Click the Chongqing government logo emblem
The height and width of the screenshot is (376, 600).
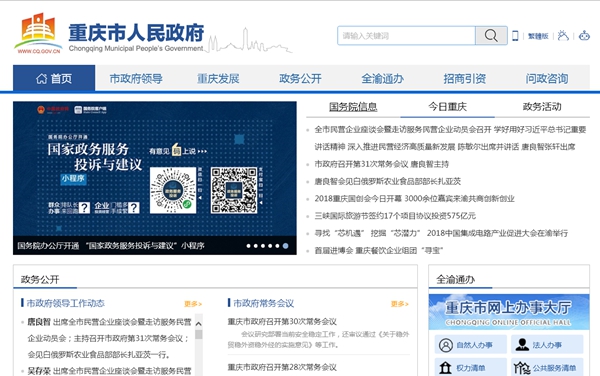[38, 32]
